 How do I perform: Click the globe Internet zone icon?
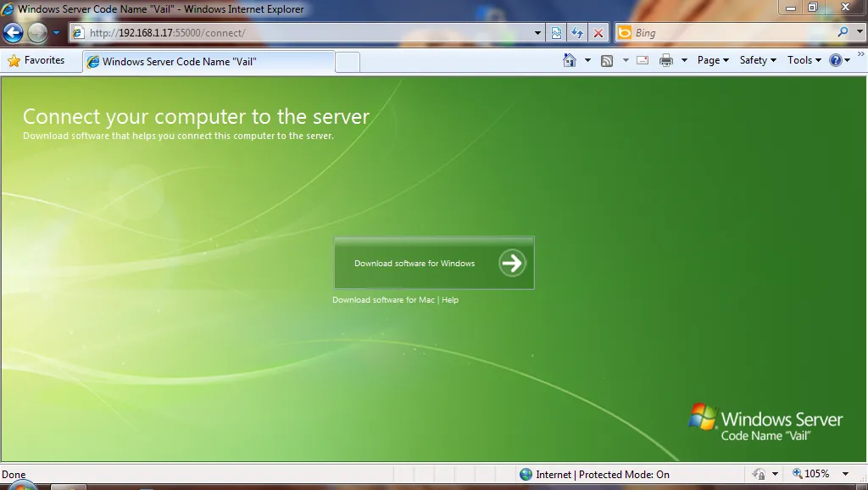526,474
